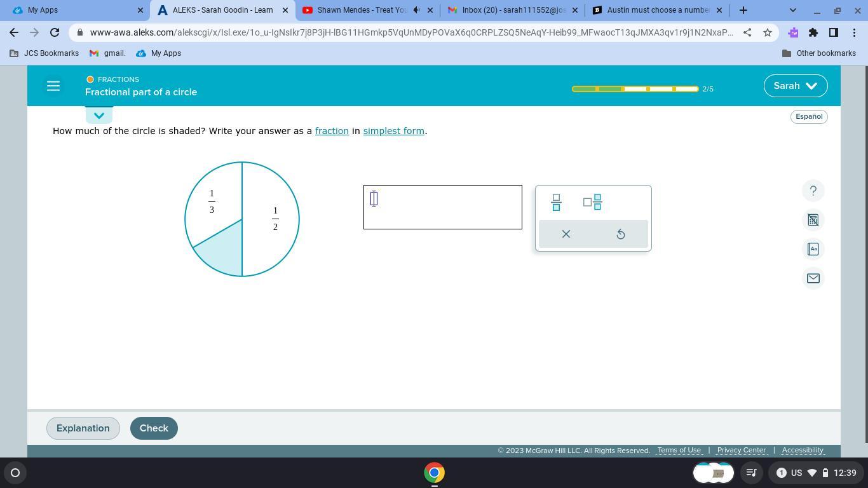Click the undo arrow in answer keypad
868x488 pixels.
point(621,234)
